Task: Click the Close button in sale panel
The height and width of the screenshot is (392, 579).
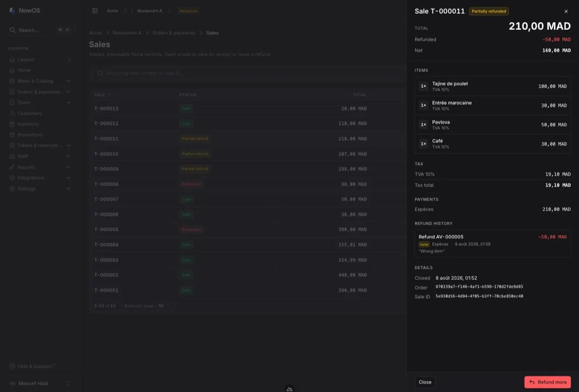Action: tap(425, 382)
